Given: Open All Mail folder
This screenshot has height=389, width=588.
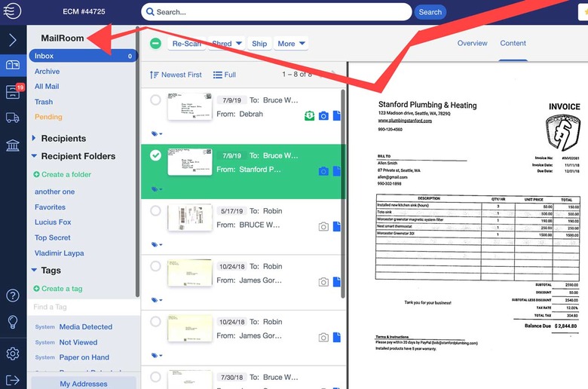Looking at the screenshot, I should 47,86.
